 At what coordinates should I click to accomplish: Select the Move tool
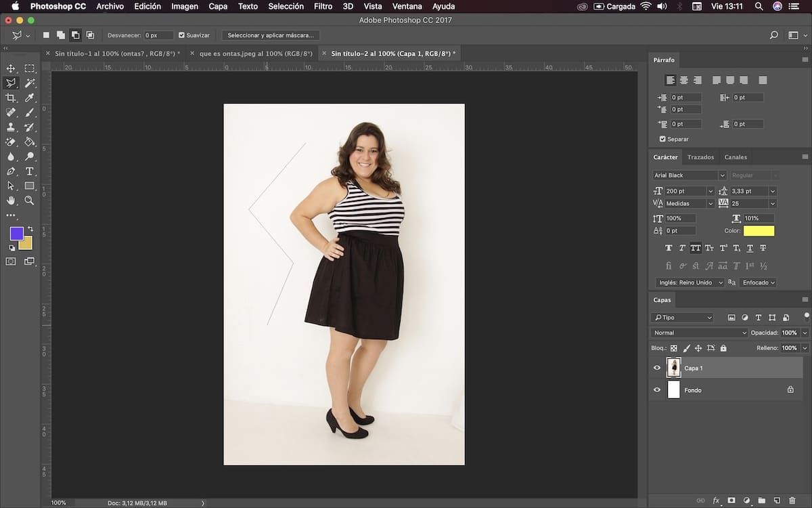point(11,68)
